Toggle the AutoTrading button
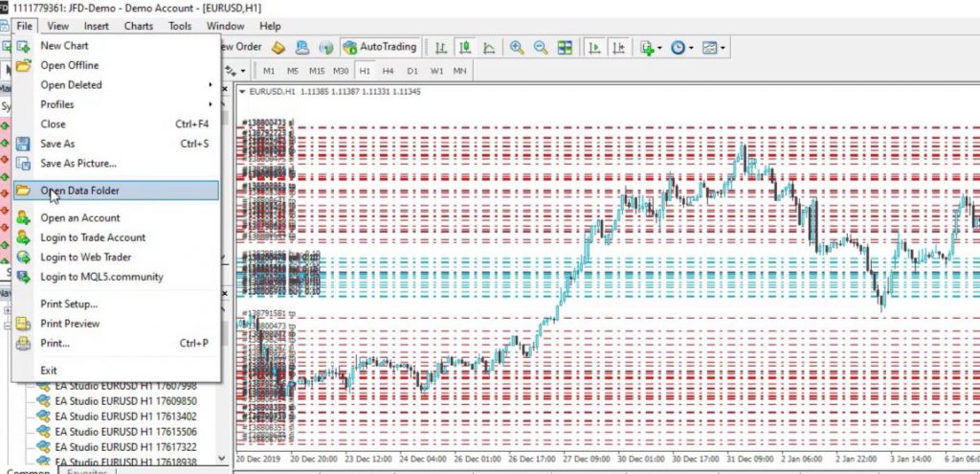Screen dimensions: 980x474 379,48
